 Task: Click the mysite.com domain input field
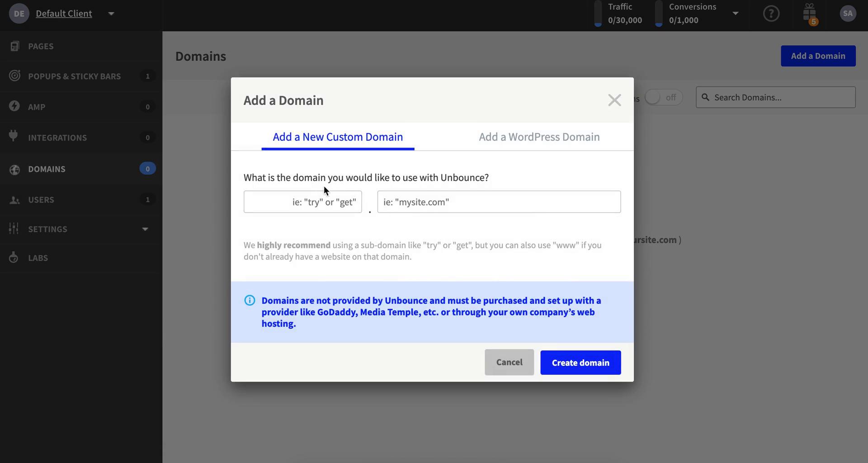pyautogui.click(x=499, y=202)
